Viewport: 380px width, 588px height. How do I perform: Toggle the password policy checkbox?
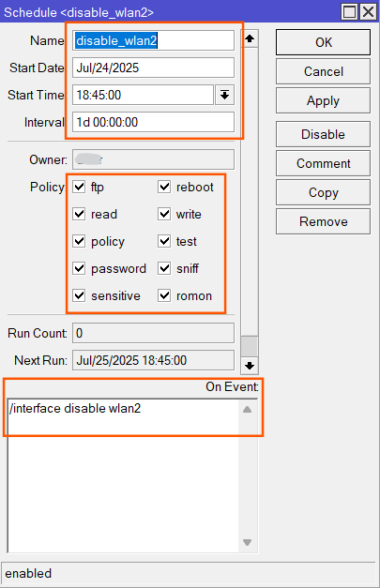(x=79, y=268)
